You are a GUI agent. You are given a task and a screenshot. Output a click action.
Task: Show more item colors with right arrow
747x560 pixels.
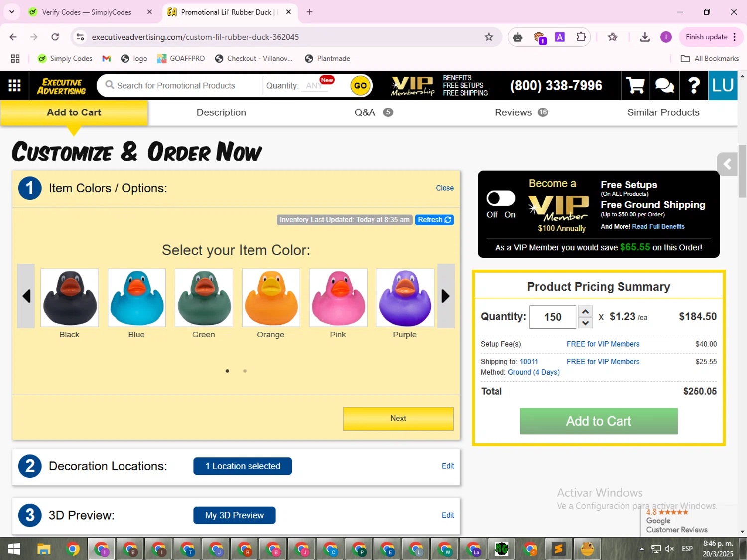point(446,296)
